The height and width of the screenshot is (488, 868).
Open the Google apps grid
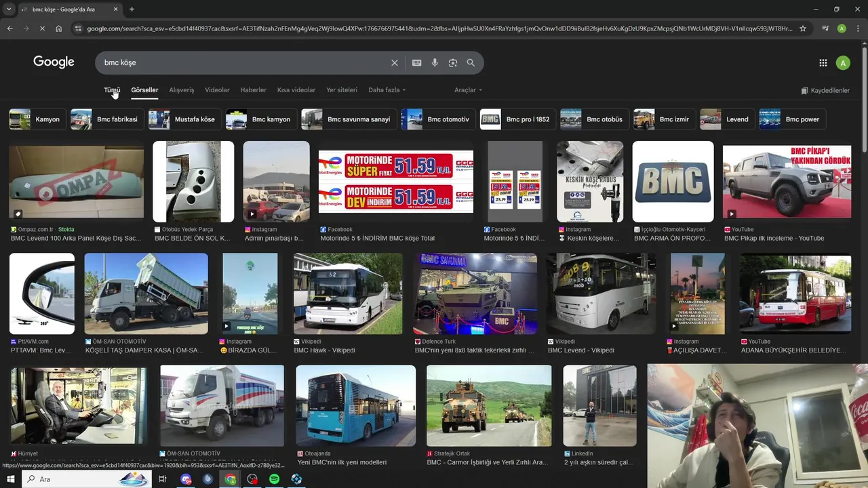pyautogui.click(x=823, y=63)
